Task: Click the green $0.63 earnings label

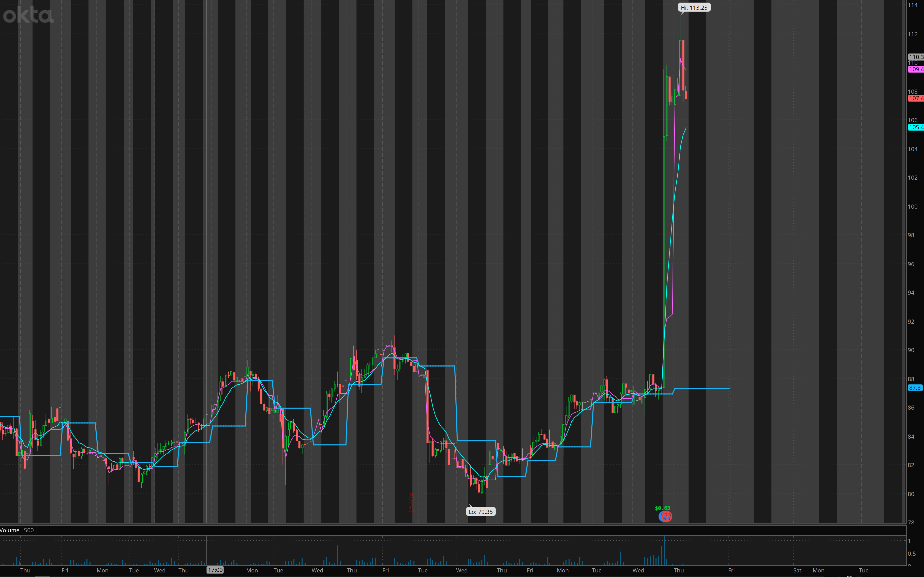Action: [662, 508]
